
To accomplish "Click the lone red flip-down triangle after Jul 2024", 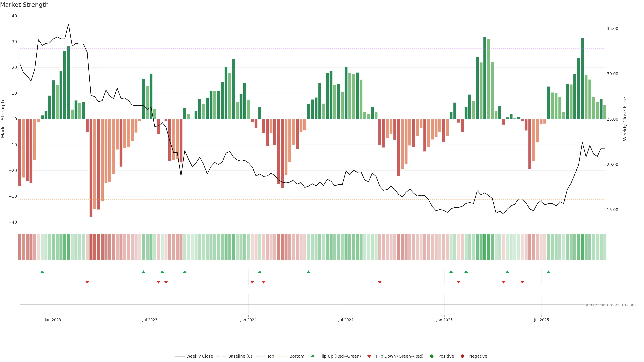I will [x=380, y=282].
